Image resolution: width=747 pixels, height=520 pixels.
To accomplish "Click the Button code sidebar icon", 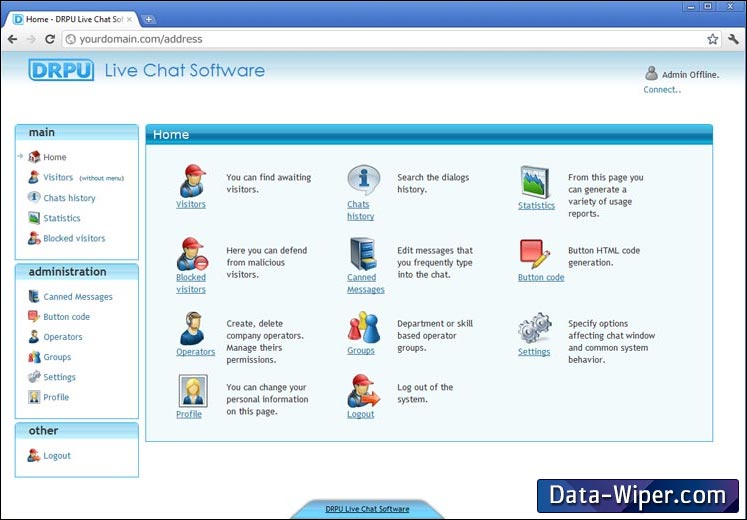I will [34, 316].
